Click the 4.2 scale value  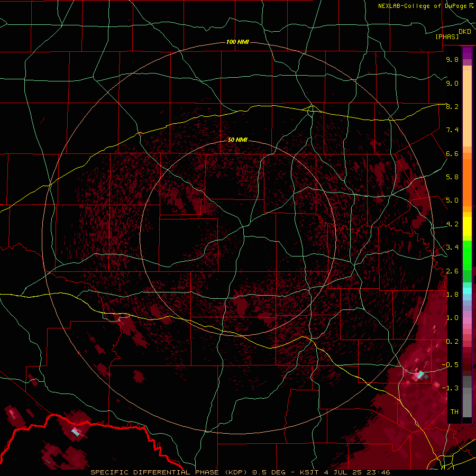pyautogui.click(x=452, y=224)
